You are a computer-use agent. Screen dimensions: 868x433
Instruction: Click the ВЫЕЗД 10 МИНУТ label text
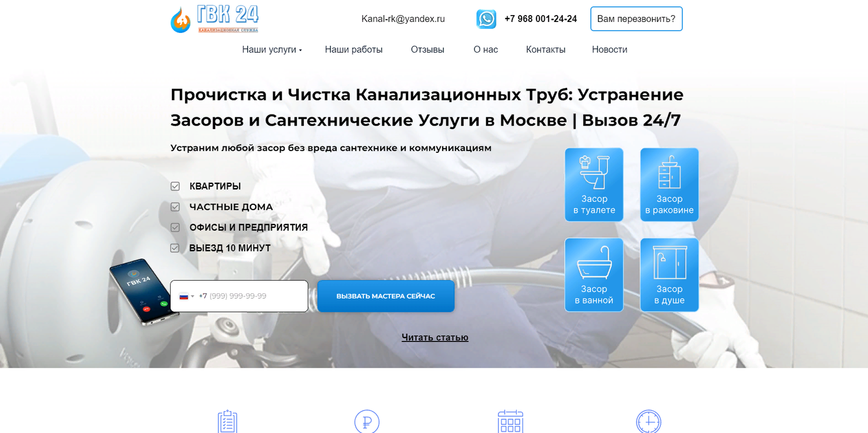230,248
